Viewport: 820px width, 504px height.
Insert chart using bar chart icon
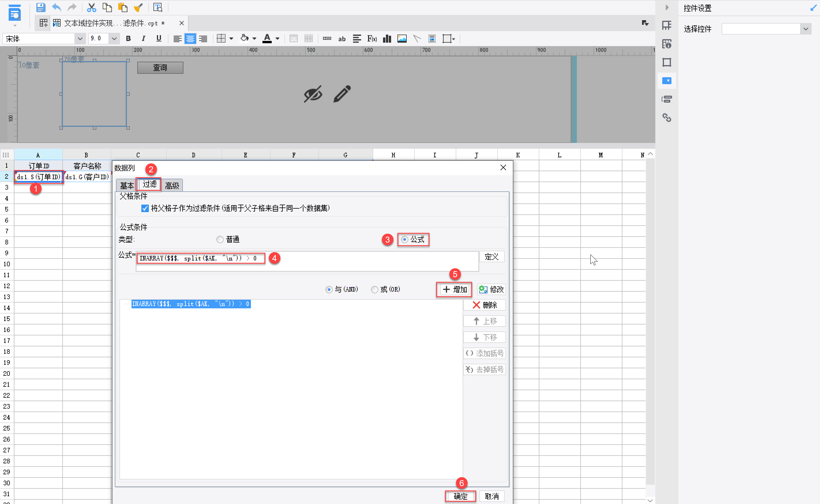point(387,39)
